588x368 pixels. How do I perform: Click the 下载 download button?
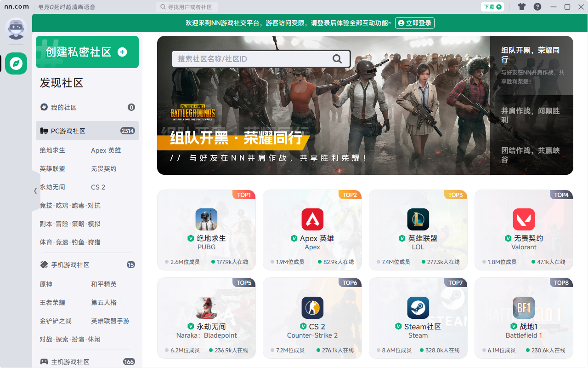(492, 6)
